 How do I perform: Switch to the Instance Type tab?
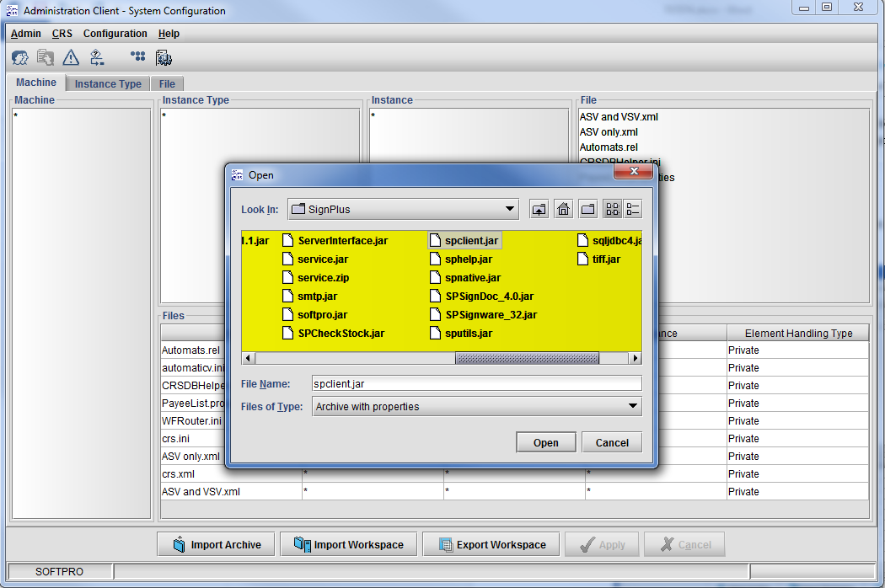click(108, 83)
